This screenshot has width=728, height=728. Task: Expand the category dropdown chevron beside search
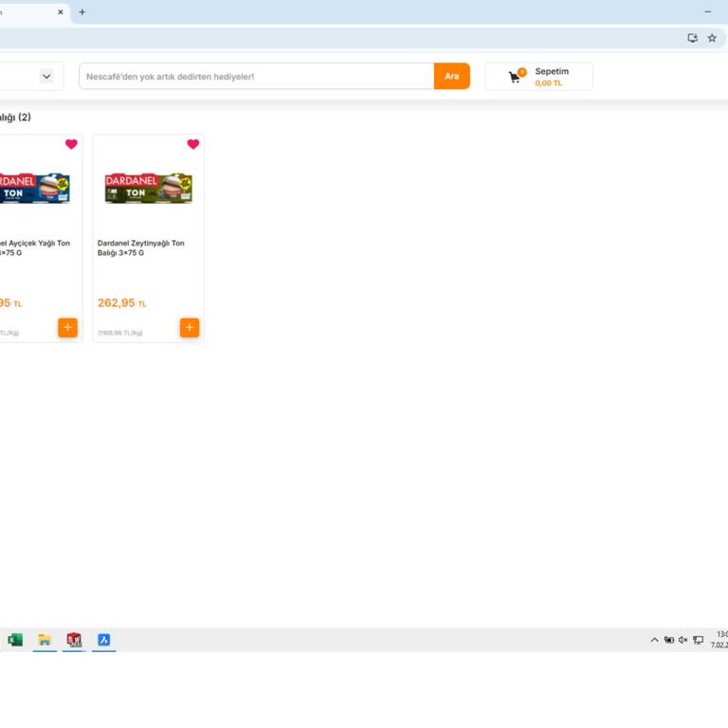(x=46, y=76)
